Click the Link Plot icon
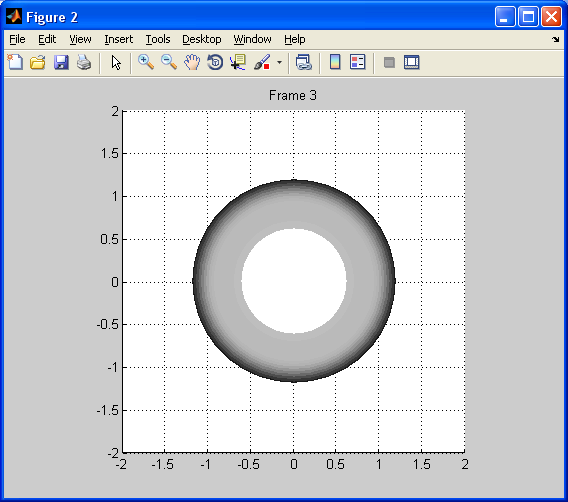Viewport: 568px width, 502px height. click(304, 62)
